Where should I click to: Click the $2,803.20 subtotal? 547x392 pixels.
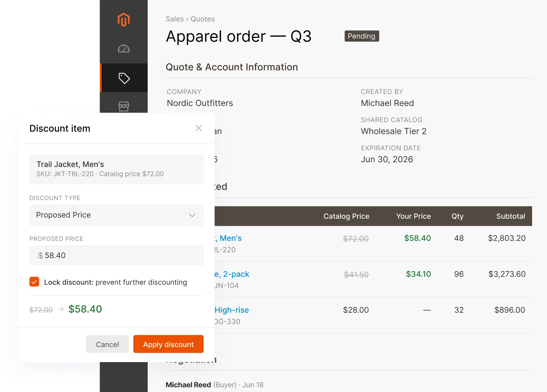[507, 238]
